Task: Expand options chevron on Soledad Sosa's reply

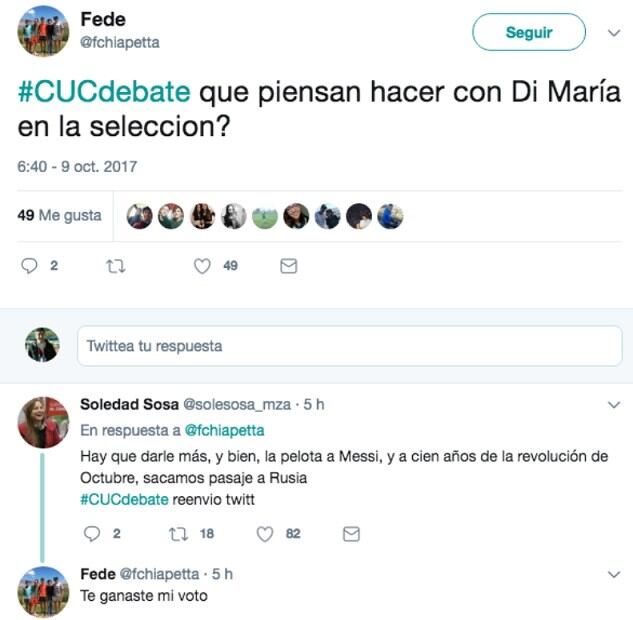Action: coord(614,404)
